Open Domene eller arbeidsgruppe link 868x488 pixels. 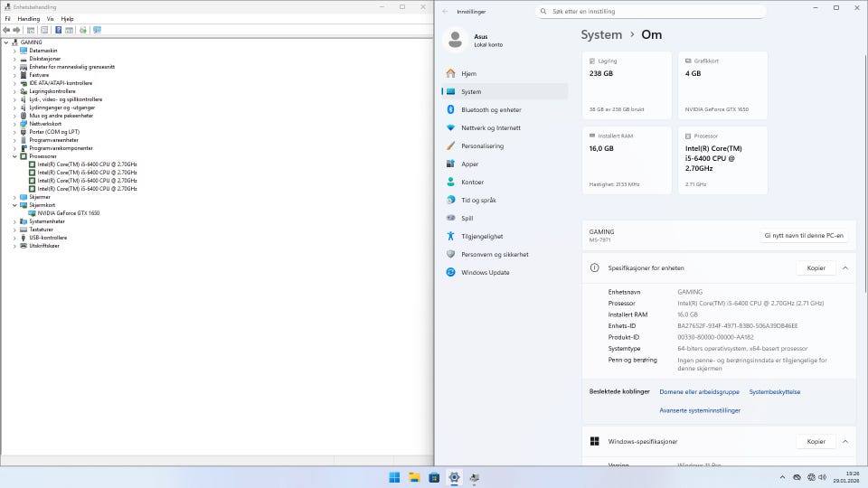click(699, 391)
